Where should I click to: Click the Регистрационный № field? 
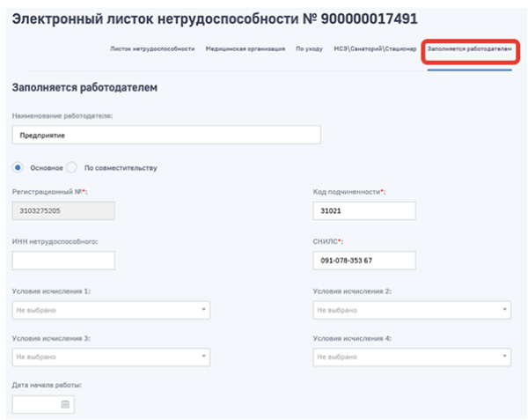(x=63, y=211)
